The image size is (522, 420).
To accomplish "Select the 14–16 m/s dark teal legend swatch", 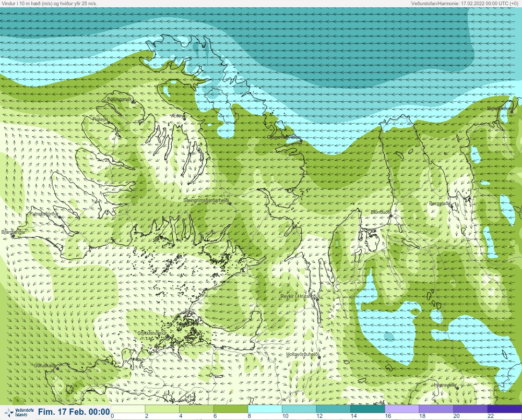I will [x=367, y=409].
